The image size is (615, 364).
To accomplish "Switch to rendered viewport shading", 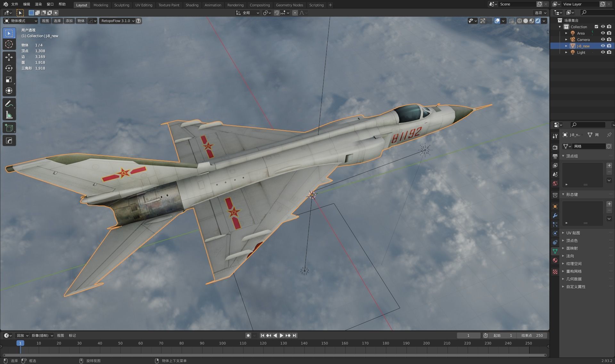I will point(538,21).
